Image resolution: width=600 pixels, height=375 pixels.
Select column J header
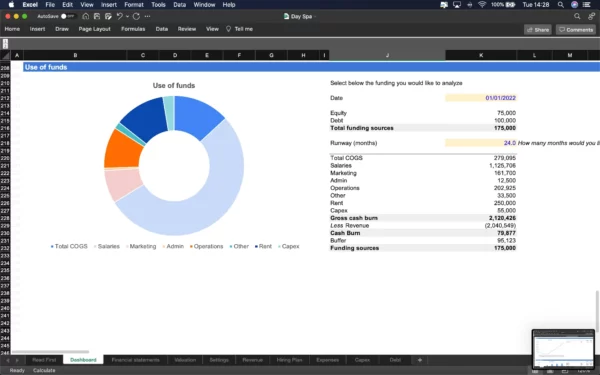[387, 55]
